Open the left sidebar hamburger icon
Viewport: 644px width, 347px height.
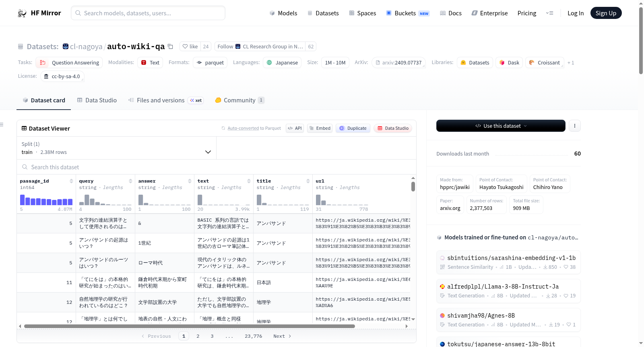coord(2,125)
